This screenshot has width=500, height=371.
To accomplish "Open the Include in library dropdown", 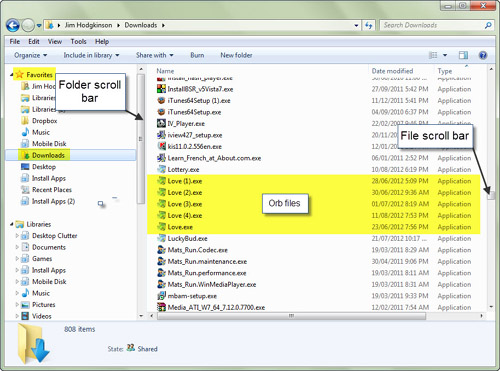I will tap(91, 55).
